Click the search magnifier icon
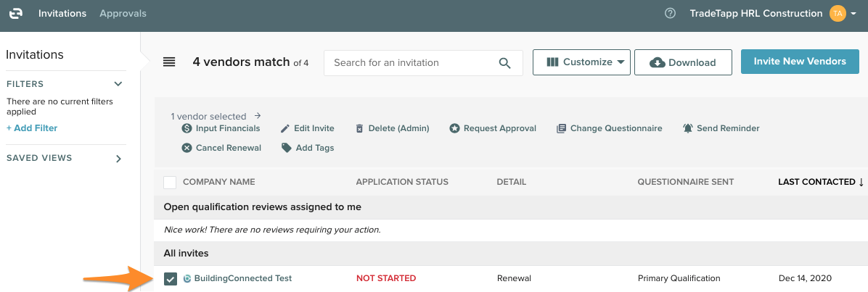 [505, 63]
